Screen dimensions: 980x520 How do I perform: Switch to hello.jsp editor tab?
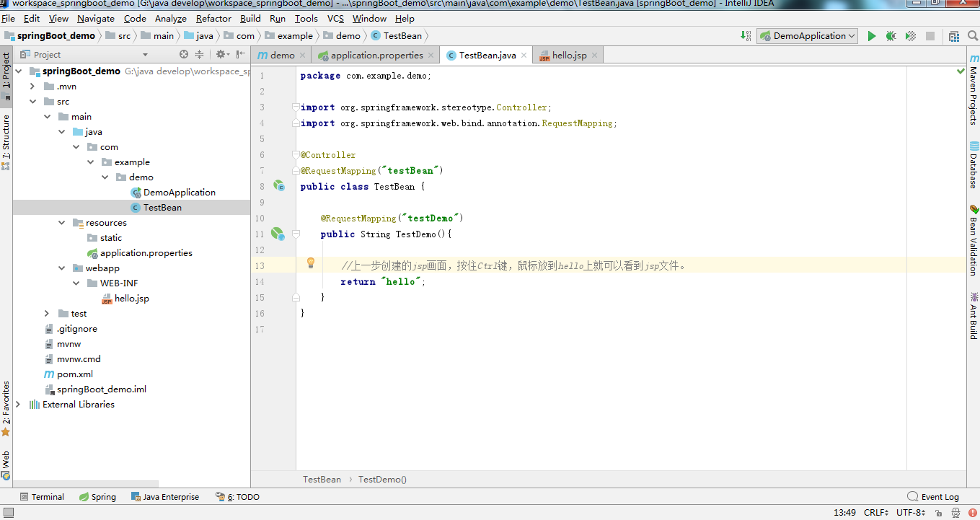click(569, 55)
